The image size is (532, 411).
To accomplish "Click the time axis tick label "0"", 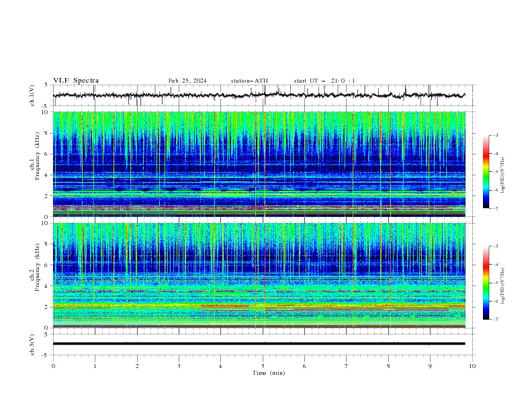I will (53, 366).
